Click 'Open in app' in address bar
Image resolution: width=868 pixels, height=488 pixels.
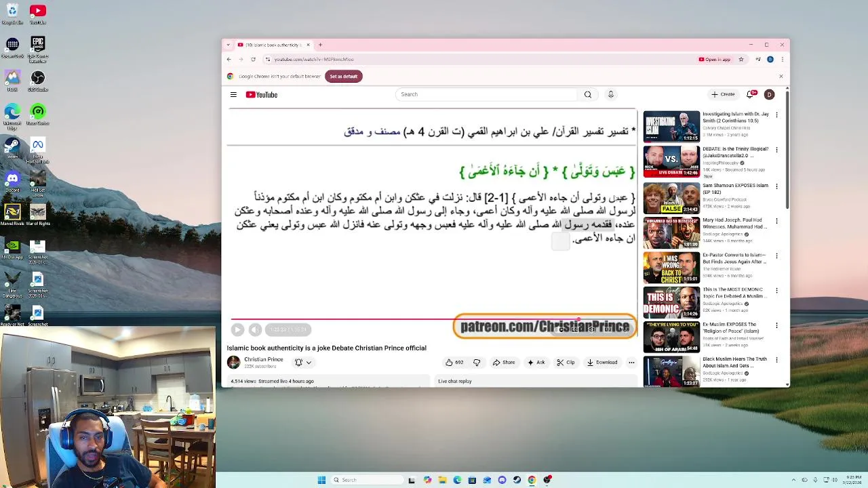tap(714, 60)
